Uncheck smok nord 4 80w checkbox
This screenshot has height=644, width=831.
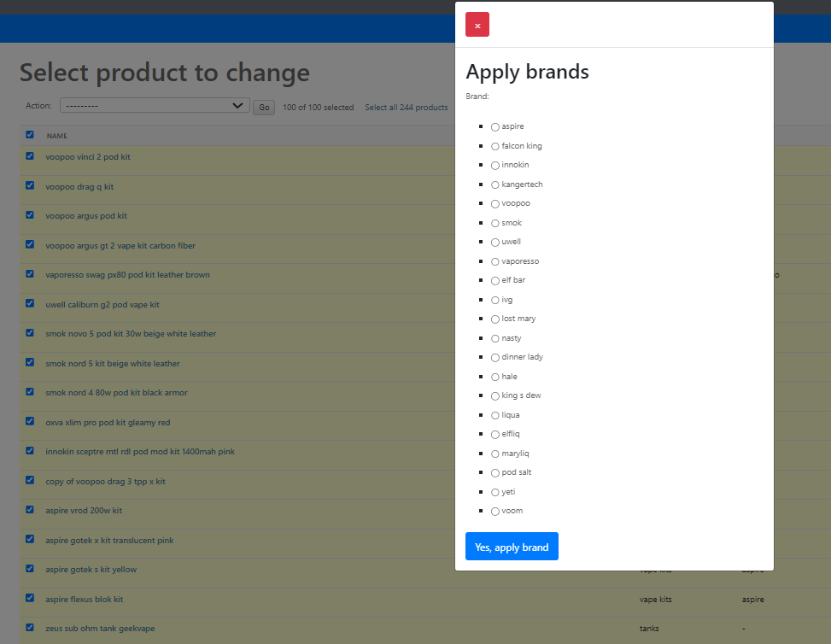click(x=30, y=392)
